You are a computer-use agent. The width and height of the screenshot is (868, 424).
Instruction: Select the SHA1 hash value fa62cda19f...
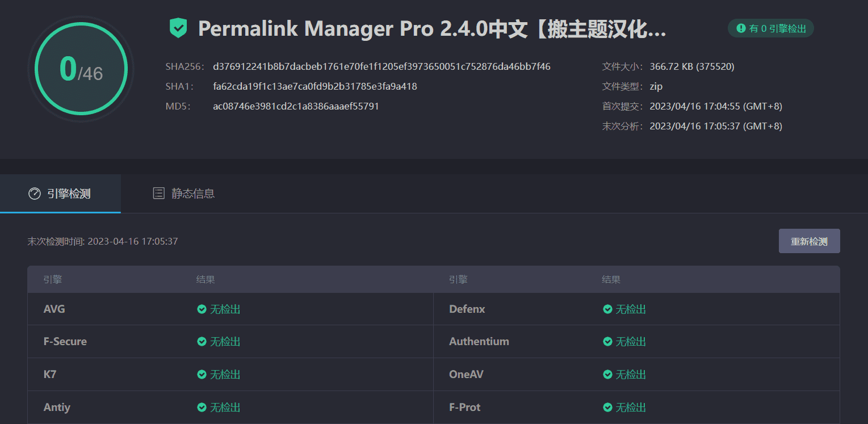tap(315, 87)
